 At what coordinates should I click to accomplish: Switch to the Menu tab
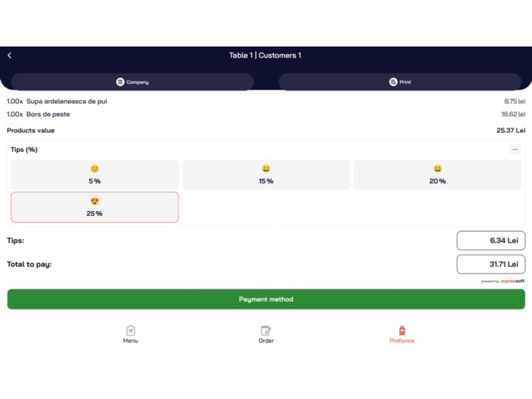coord(131,334)
